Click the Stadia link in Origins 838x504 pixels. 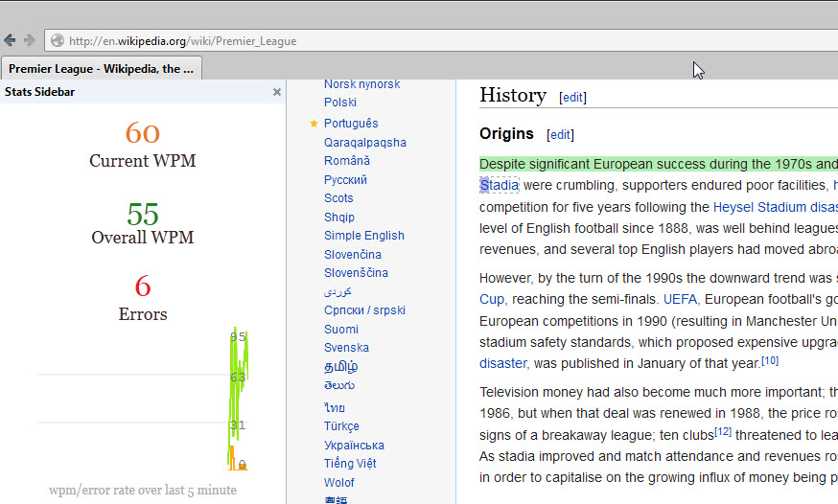coord(500,185)
